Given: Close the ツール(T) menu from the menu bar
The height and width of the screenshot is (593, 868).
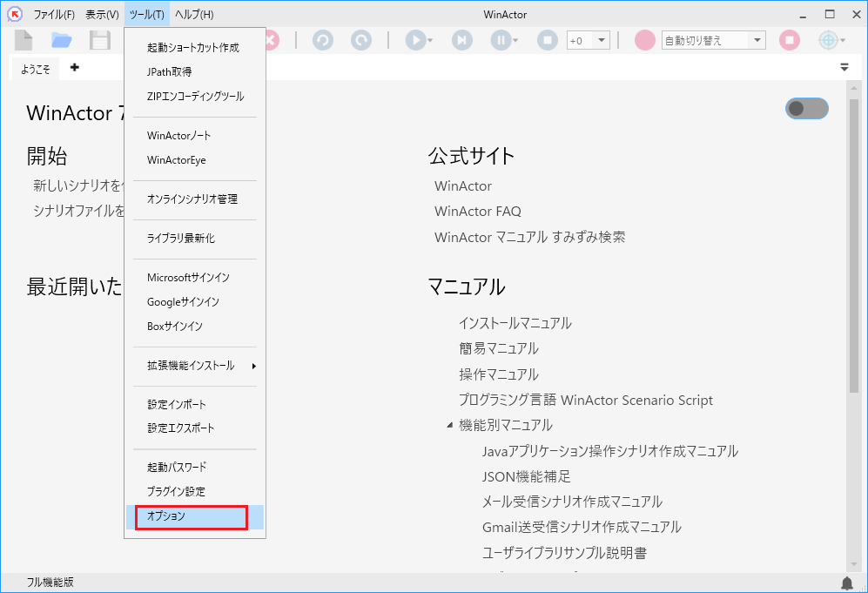Looking at the screenshot, I should coord(146,15).
